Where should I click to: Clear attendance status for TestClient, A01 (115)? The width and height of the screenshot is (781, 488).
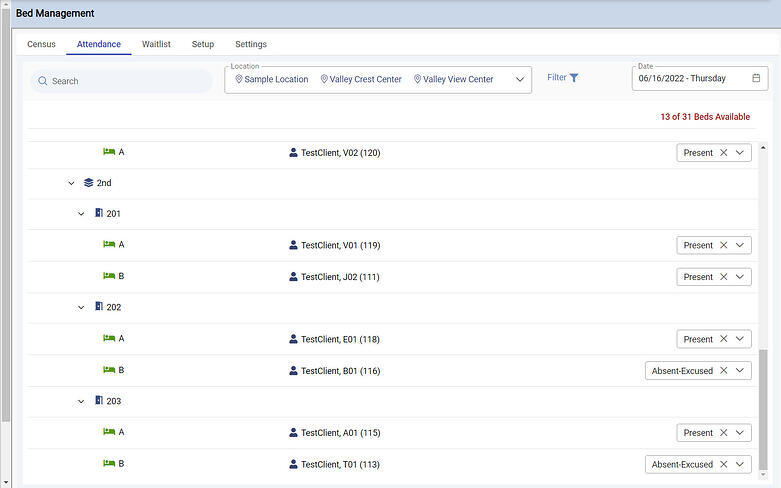(x=724, y=432)
